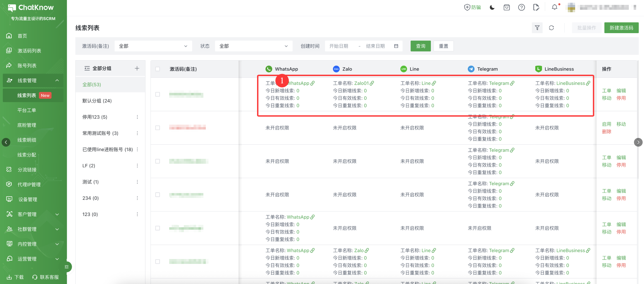This screenshot has width=644, height=284.
Task: Open the 状态 dropdown
Action: click(x=254, y=46)
